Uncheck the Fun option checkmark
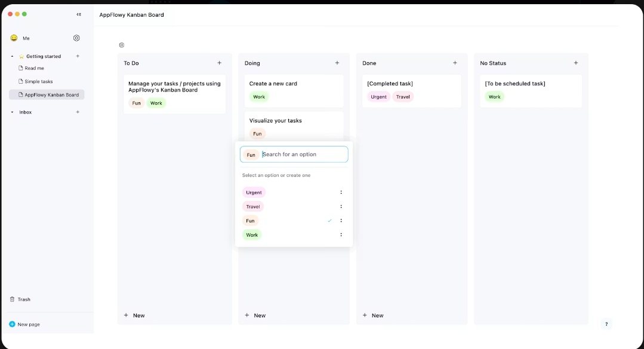Viewport: 644px width, 349px height. pyautogui.click(x=329, y=221)
